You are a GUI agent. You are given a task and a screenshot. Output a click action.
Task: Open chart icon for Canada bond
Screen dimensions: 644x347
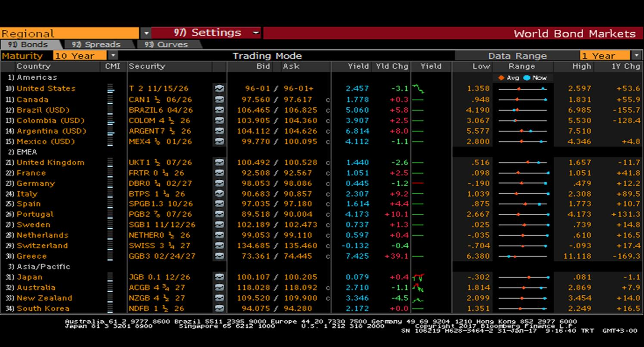pyautogui.click(x=220, y=99)
